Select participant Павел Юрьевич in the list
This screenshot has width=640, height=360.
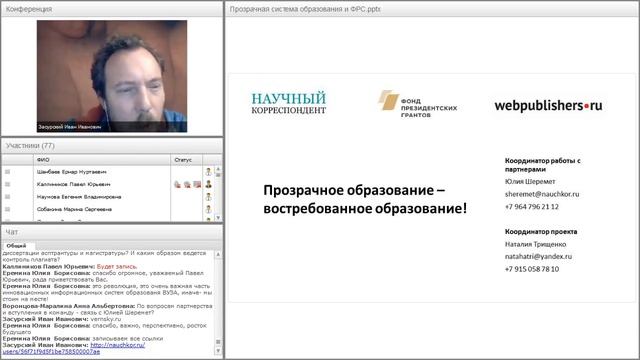pyautogui.click(x=73, y=184)
